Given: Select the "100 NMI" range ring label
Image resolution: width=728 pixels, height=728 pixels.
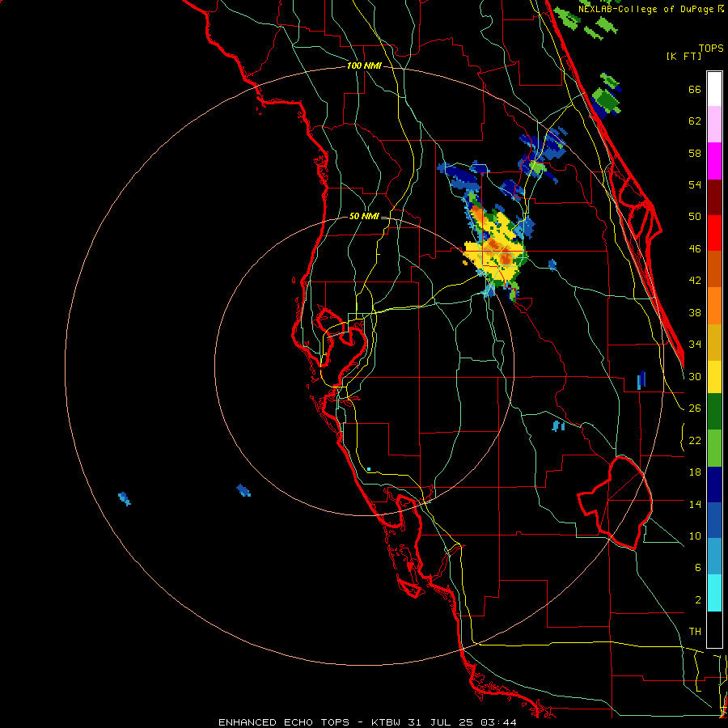Looking at the screenshot, I should [365, 66].
